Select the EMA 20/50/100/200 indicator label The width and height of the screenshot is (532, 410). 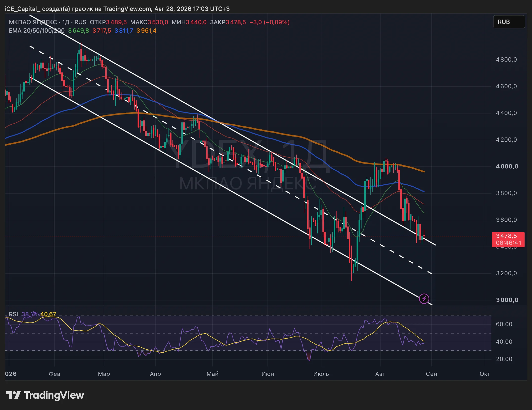coord(37,31)
